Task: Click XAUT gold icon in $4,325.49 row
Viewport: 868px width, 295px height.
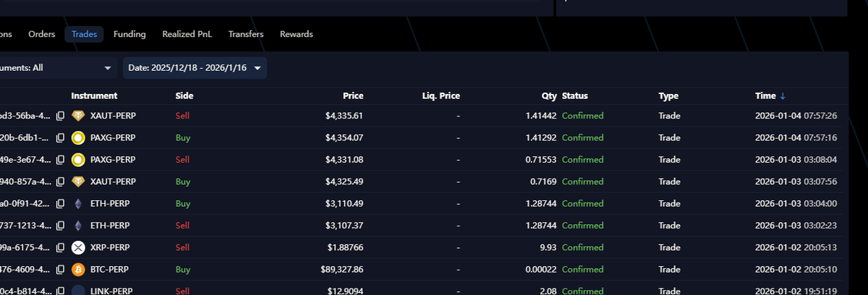Action: click(x=78, y=181)
